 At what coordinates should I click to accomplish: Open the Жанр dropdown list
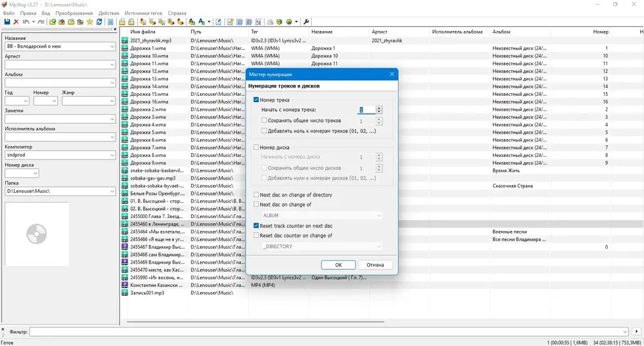click(x=111, y=101)
